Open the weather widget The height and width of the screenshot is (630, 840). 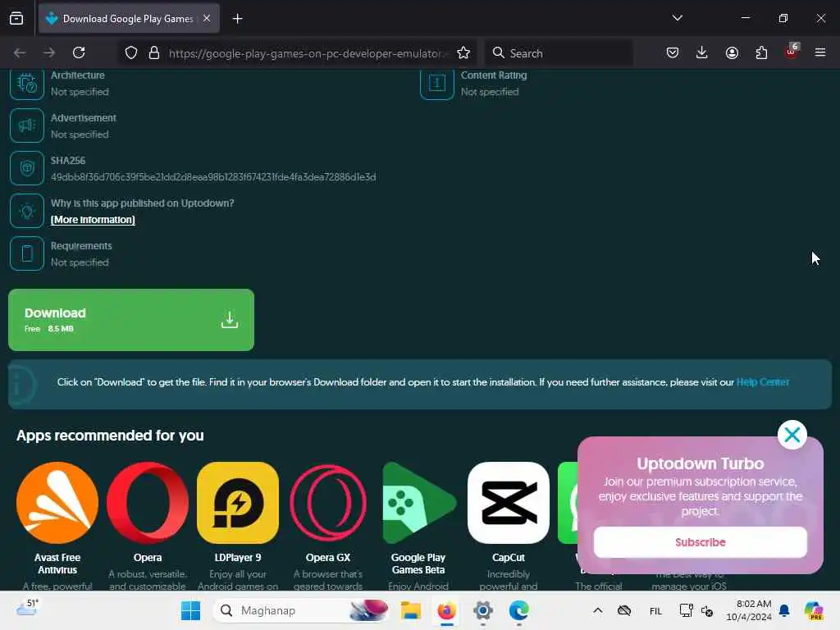click(x=27, y=608)
